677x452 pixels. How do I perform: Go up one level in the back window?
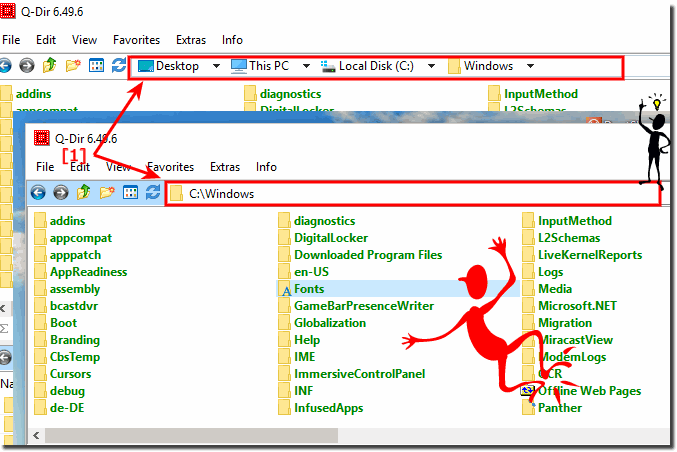pos(50,65)
